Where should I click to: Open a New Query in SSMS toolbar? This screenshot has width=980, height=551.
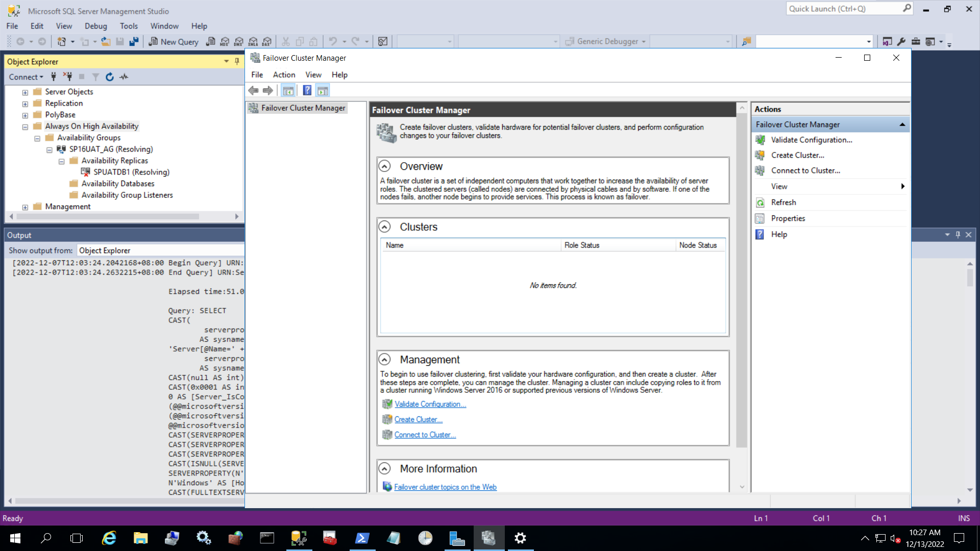[x=174, y=41]
